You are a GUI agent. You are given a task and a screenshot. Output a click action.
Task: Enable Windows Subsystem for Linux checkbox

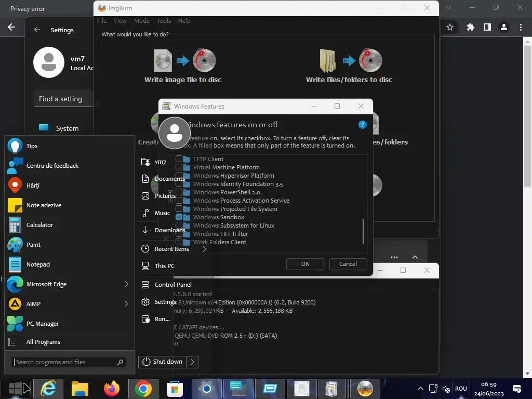[x=179, y=225]
